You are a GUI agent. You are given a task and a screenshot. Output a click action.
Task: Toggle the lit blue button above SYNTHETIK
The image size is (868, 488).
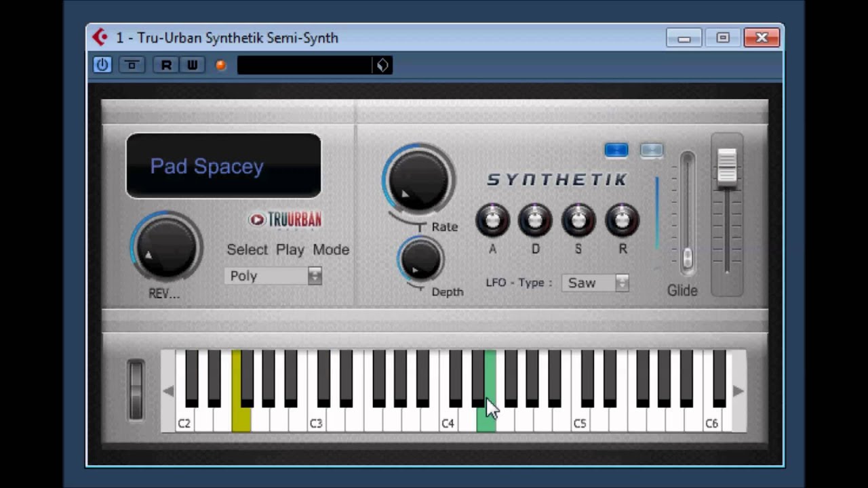616,150
